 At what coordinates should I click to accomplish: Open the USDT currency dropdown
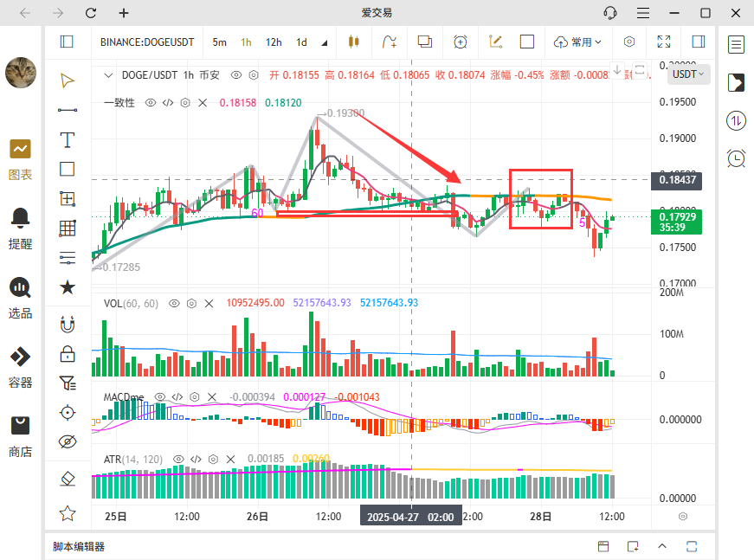(689, 74)
